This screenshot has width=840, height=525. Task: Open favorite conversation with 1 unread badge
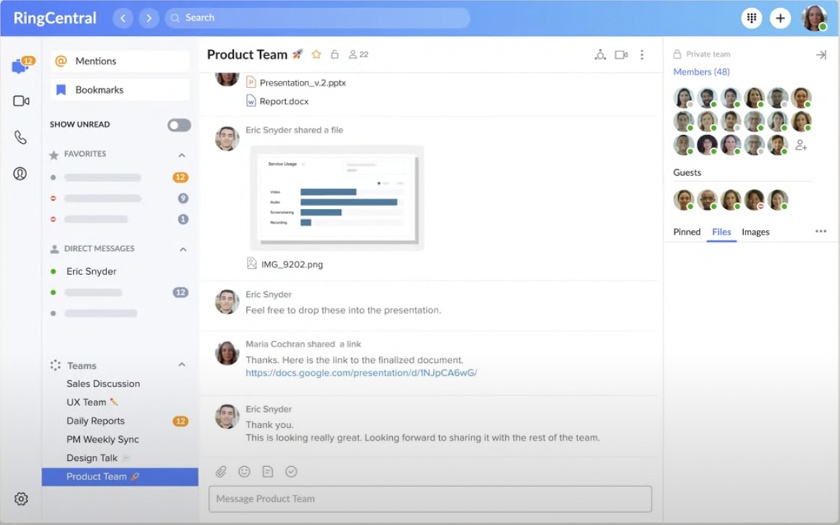[x=120, y=219]
